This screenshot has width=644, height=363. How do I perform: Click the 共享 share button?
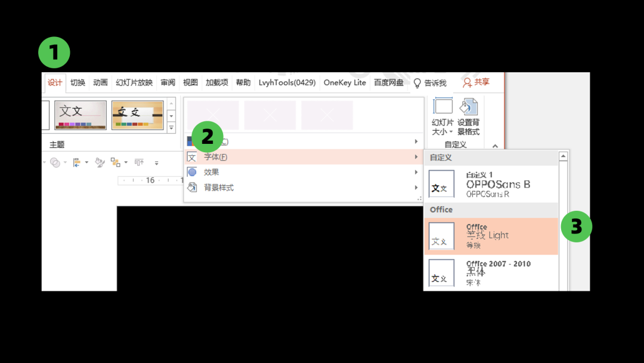click(476, 82)
